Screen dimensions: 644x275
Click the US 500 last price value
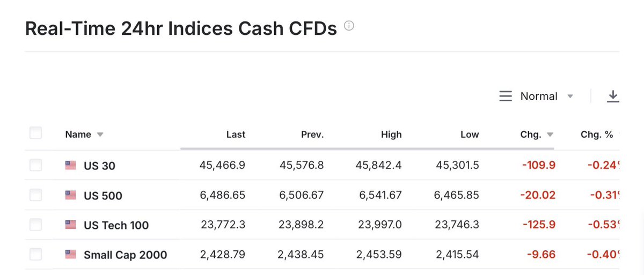pos(222,196)
